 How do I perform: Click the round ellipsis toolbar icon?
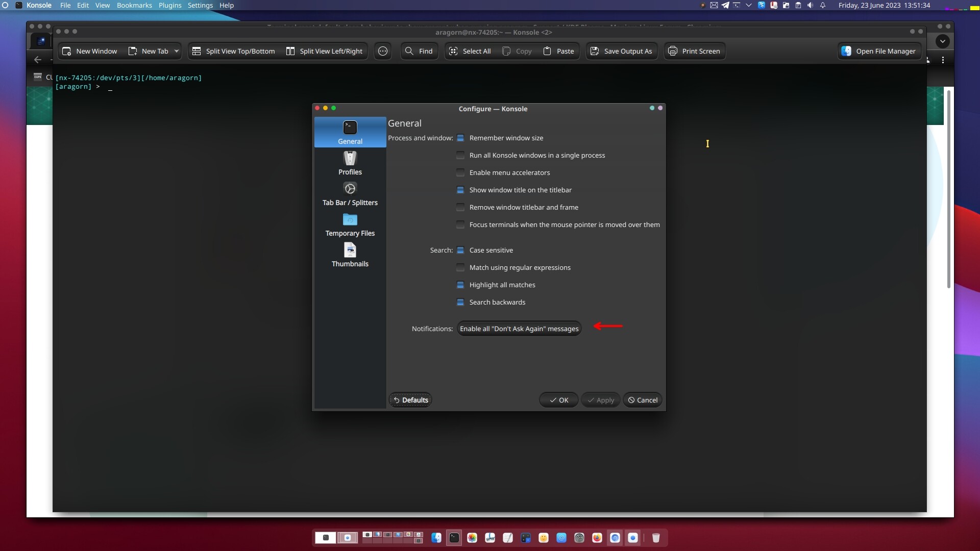tap(383, 51)
